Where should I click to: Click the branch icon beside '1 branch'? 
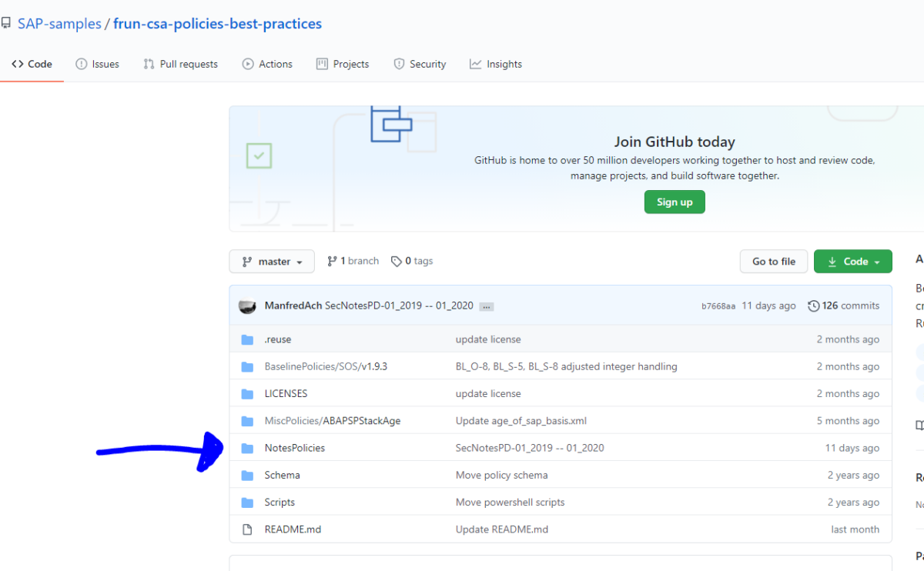(x=331, y=261)
